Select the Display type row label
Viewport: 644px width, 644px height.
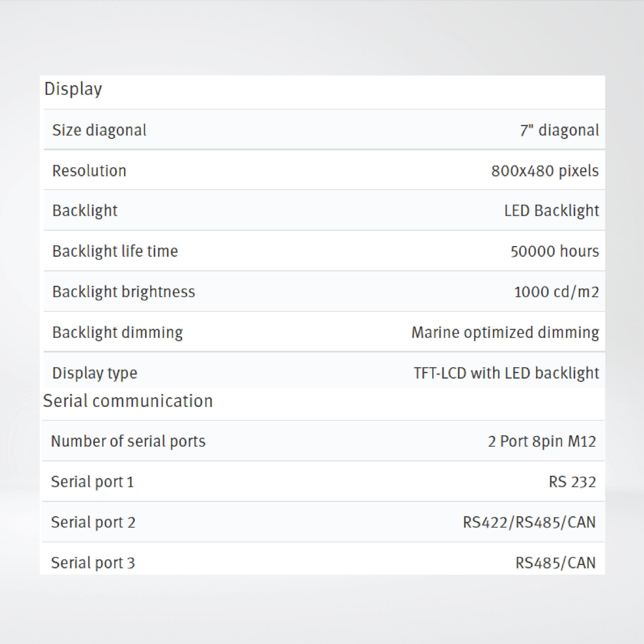coord(95,373)
